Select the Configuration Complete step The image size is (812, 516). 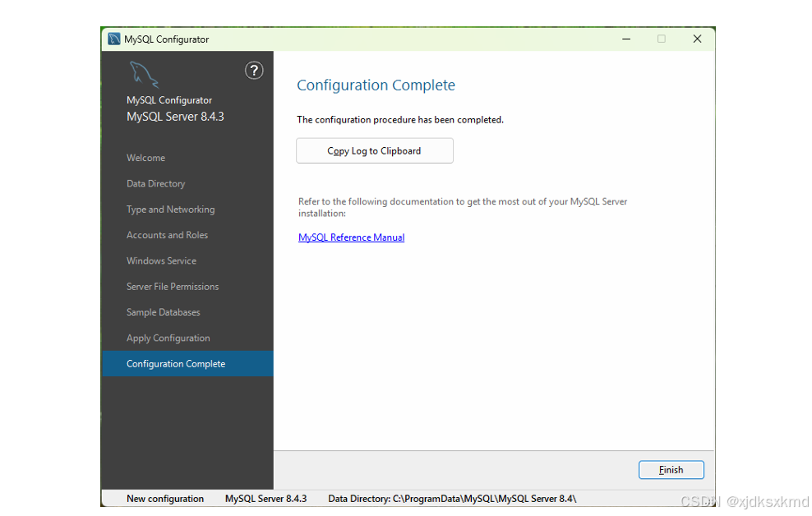point(176,363)
